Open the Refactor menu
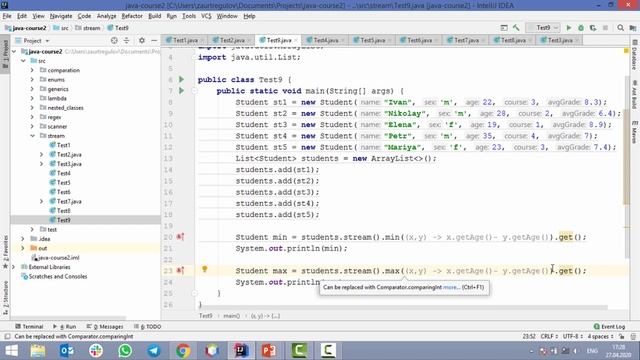The width and height of the screenshot is (640, 360). (x=132, y=16)
